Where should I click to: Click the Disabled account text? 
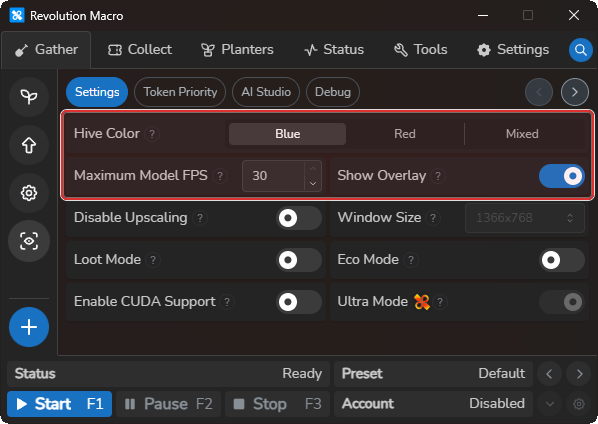pos(497,404)
